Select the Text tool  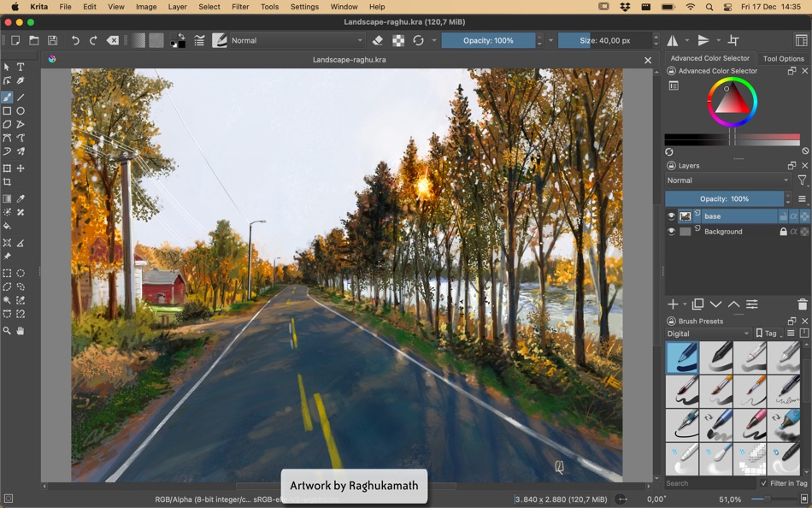click(21, 67)
